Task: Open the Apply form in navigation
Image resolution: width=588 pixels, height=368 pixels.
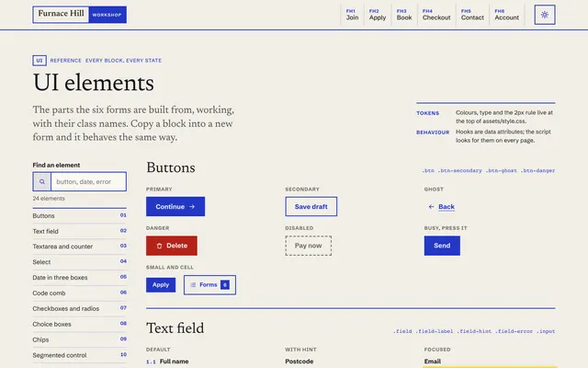Action: point(378,15)
